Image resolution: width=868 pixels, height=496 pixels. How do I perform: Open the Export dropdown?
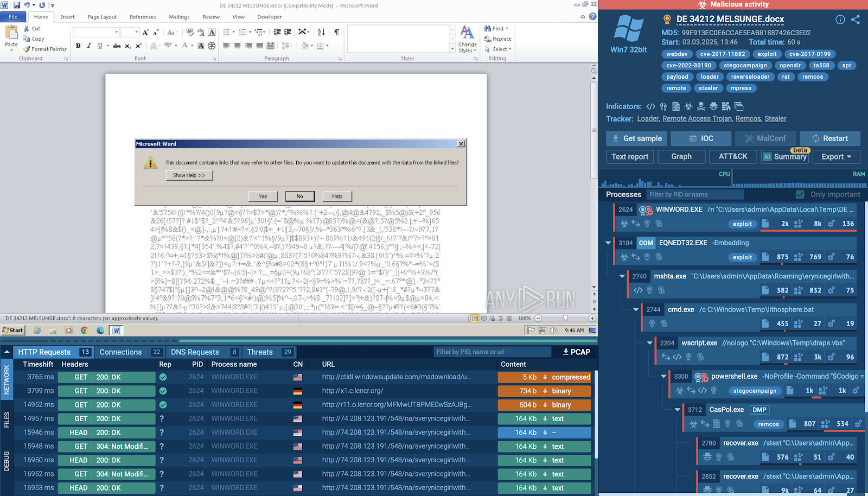coord(836,156)
